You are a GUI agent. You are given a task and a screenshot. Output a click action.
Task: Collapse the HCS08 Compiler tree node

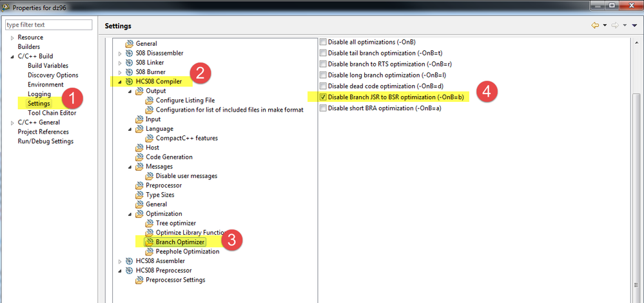[120, 82]
